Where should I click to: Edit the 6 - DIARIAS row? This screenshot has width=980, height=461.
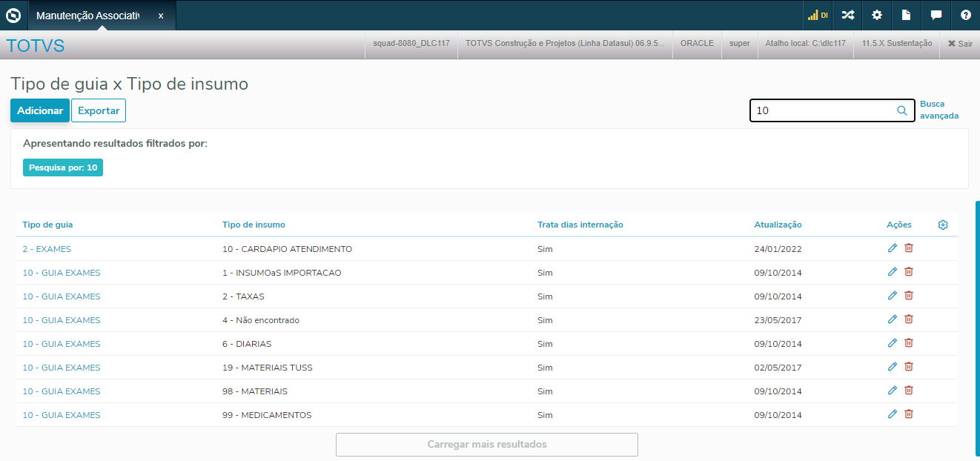click(893, 343)
